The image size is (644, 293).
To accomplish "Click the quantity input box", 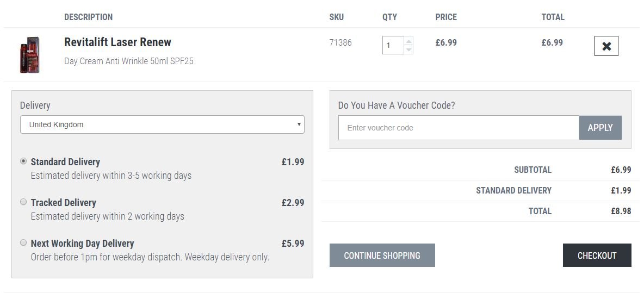I will click(393, 45).
